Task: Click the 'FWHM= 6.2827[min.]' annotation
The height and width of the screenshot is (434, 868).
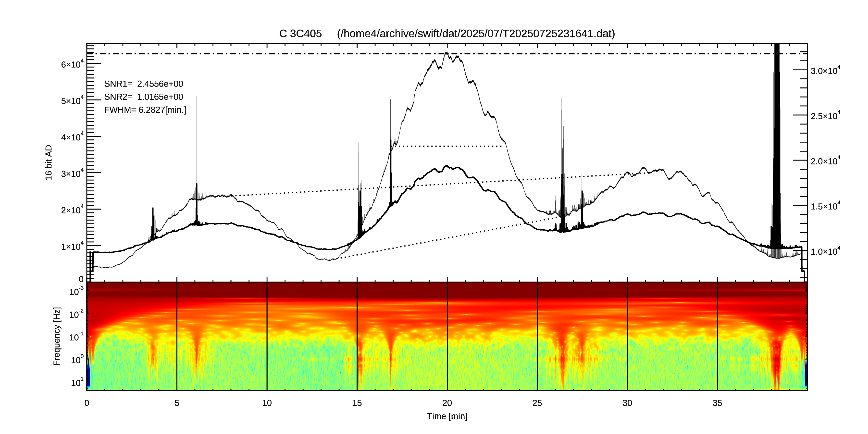Action: point(145,110)
